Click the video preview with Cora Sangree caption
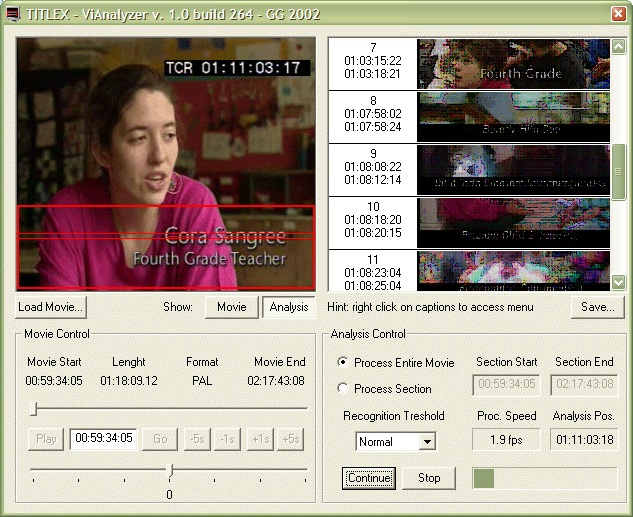633x517 pixels. point(166,164)
